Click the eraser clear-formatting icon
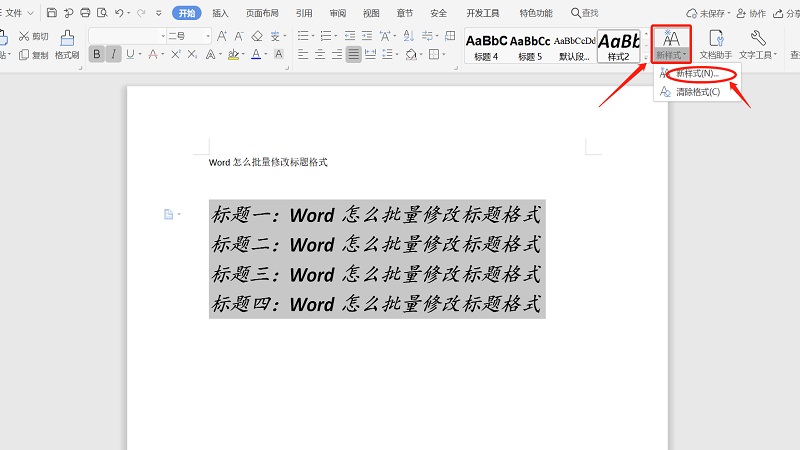Image resolution: width=800 pixels, height=450 pixels. pyautogui.click(x=256, y=36)
